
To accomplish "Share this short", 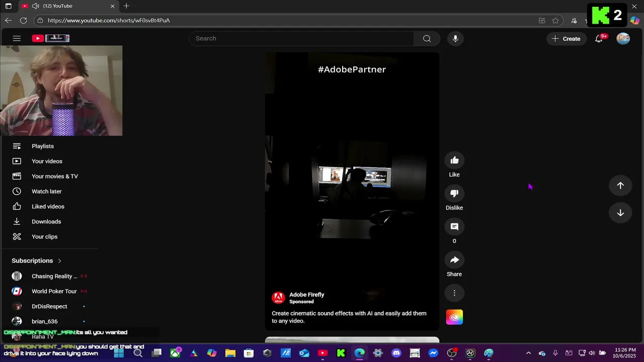I will (454, 260).
